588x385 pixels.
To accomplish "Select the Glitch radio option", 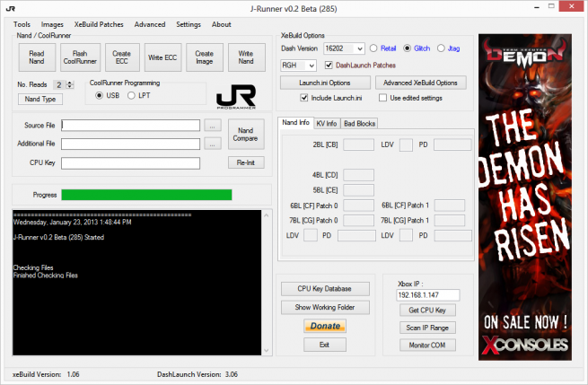I will click(407, 48).
